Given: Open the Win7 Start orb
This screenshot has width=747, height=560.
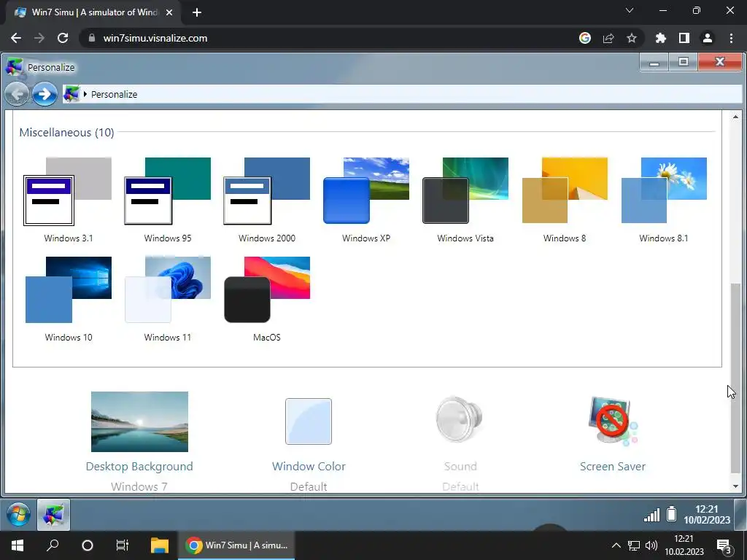Looking at the screenshot, I should [19, 515].
